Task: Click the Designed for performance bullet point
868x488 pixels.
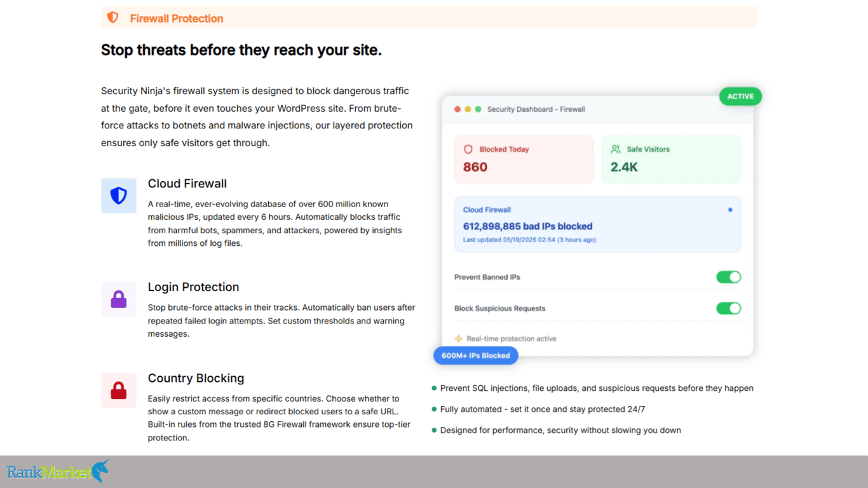Action: 560,430
